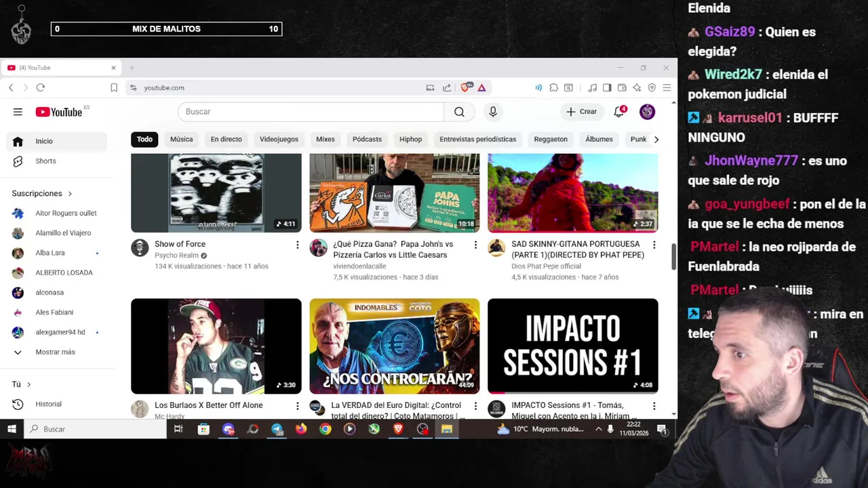
Task: Open Telegram from the taskbar
Action: coord(277,429)
